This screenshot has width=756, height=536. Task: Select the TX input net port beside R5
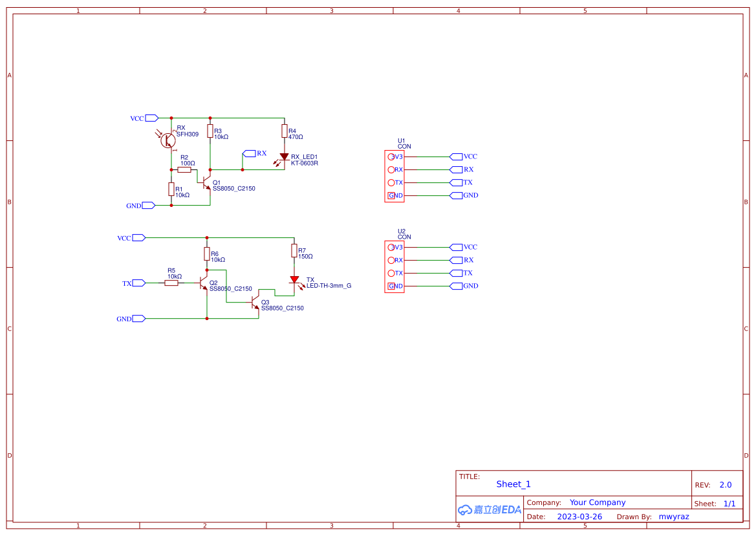(139, 283)
